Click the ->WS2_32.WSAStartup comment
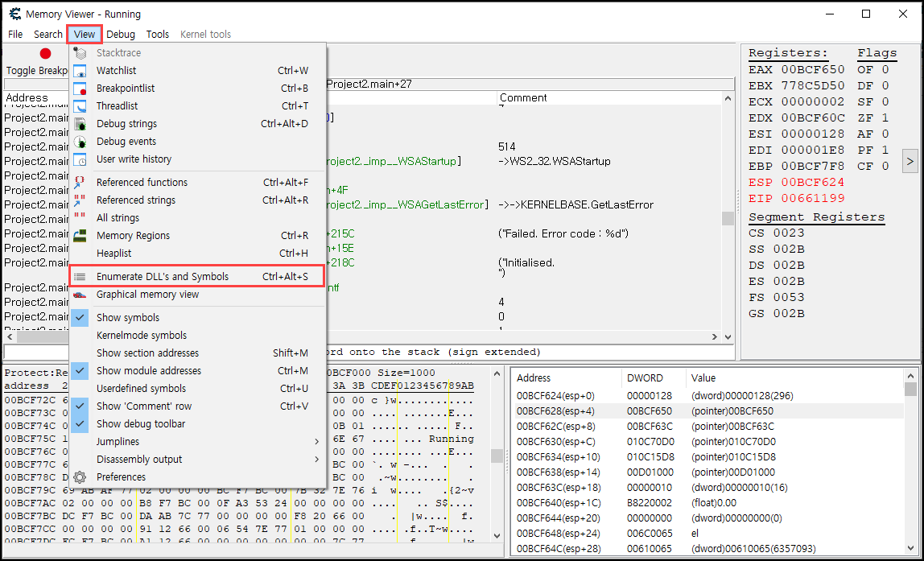 click(555, 161)
